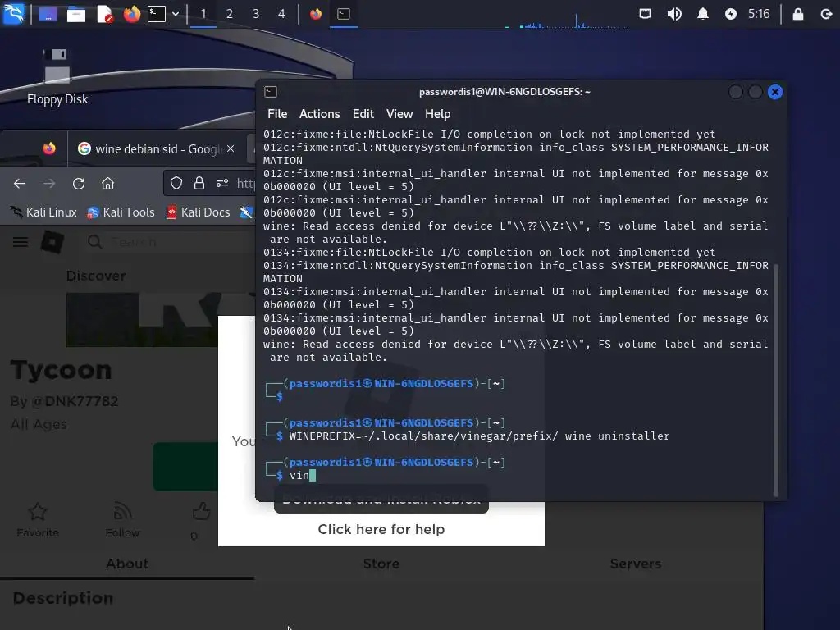
Task: Open the file manager panel icon
Action: tap(76, 14)
